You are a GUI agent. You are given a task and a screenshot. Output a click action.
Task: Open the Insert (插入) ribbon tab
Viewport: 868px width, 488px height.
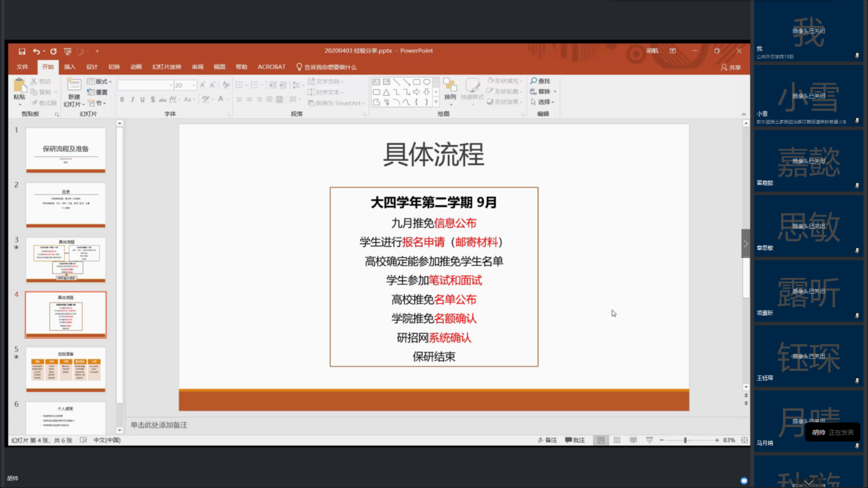[x=70, y=67]
